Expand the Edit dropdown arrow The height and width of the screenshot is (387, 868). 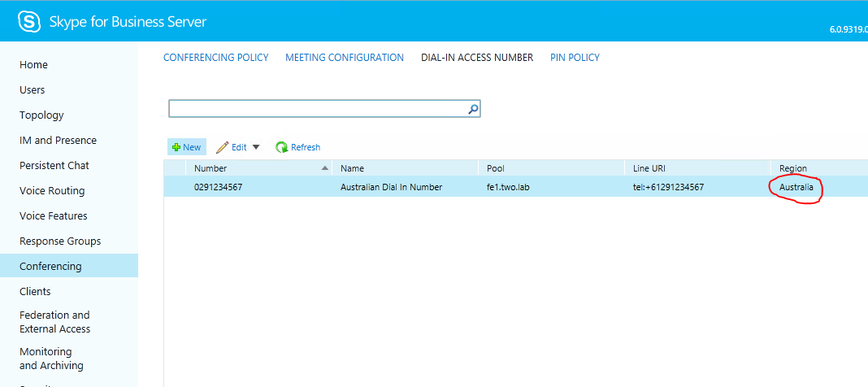click(x=256, y=147)
